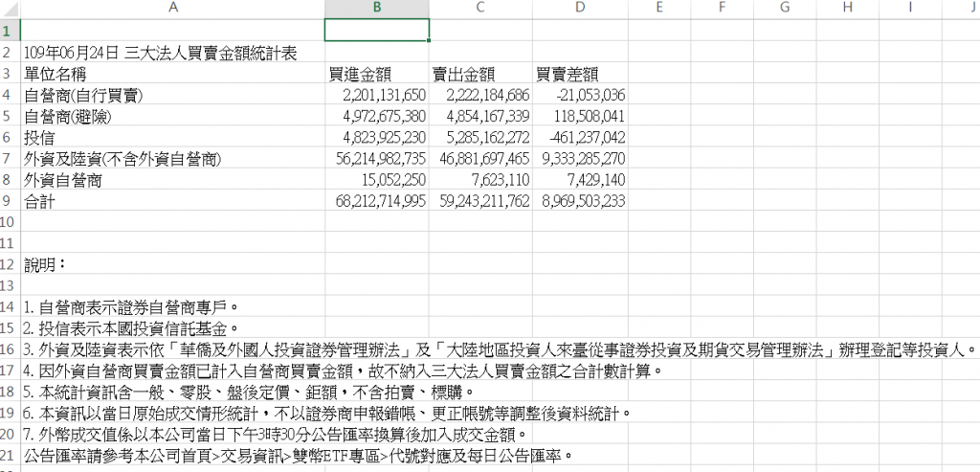The height and width of the screenshot is (472, 980).
Task: Select column G header
Action: (785, 8)
